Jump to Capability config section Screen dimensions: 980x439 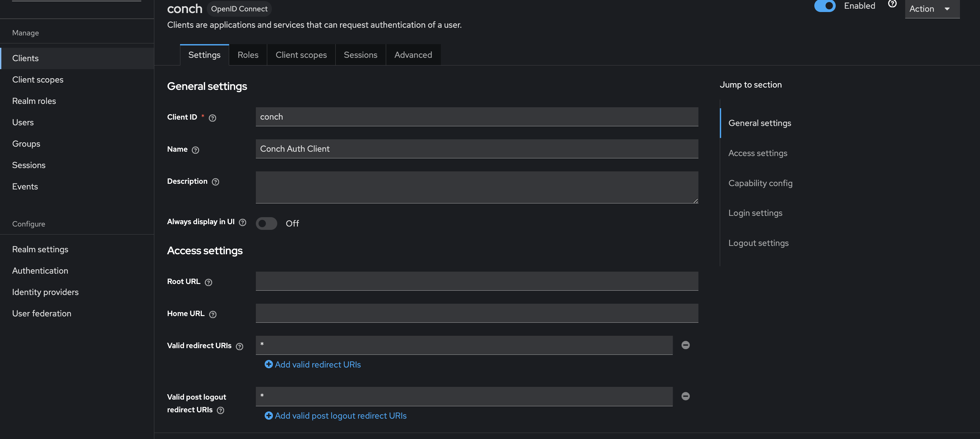760,183
